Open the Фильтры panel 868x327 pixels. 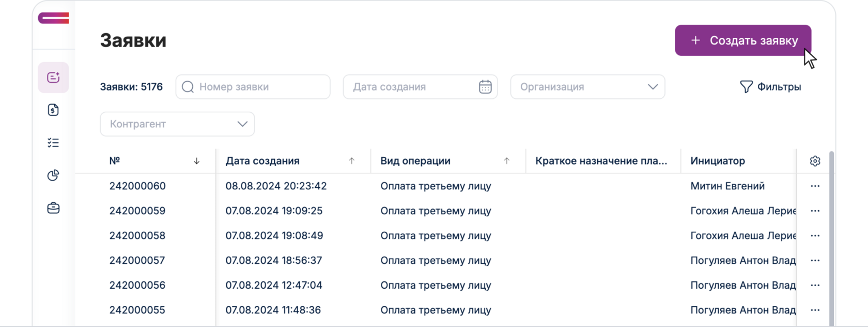click(x=770, y=87)
